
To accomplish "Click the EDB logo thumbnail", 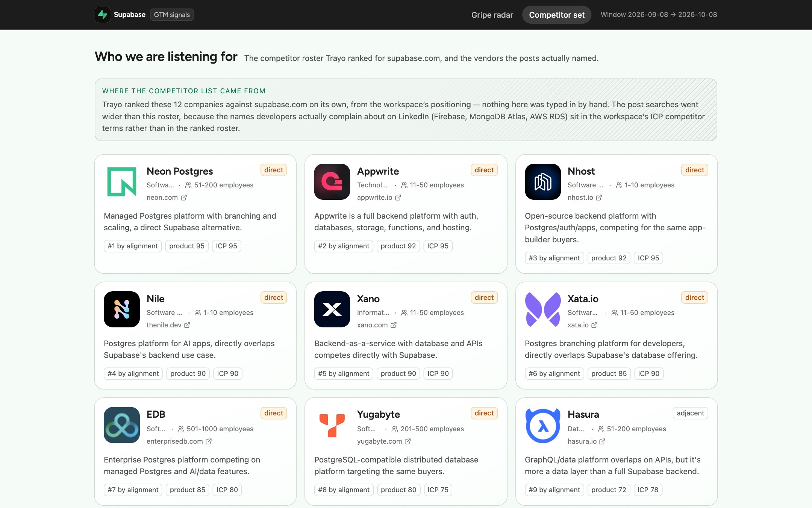I will pos(122,425).
